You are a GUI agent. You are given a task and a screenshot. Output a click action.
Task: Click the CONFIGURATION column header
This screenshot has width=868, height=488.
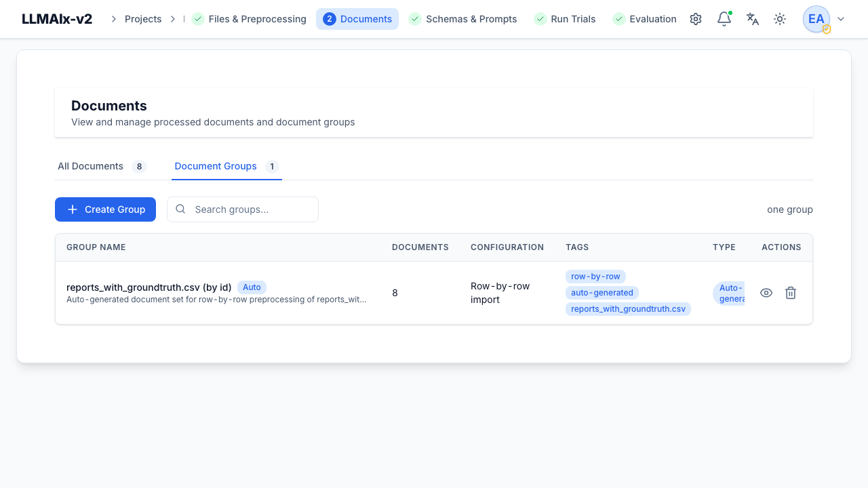pyautogui.click(x=507, y=247)
